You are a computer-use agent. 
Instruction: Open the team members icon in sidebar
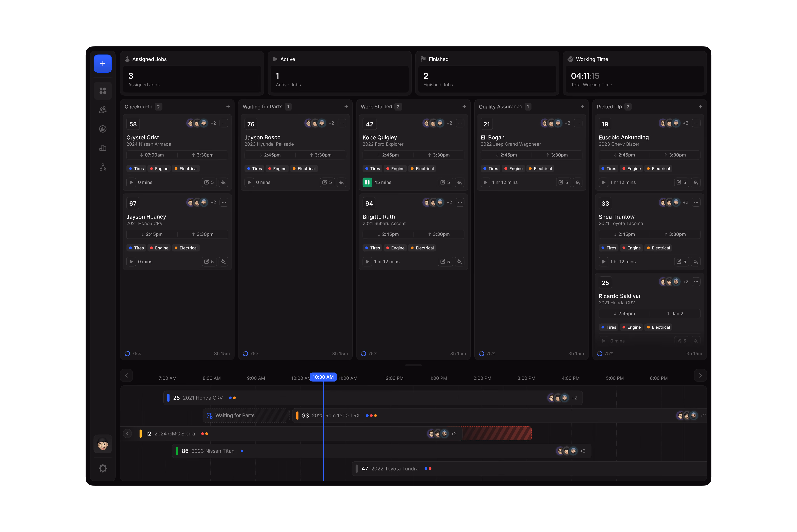(103, 110)
